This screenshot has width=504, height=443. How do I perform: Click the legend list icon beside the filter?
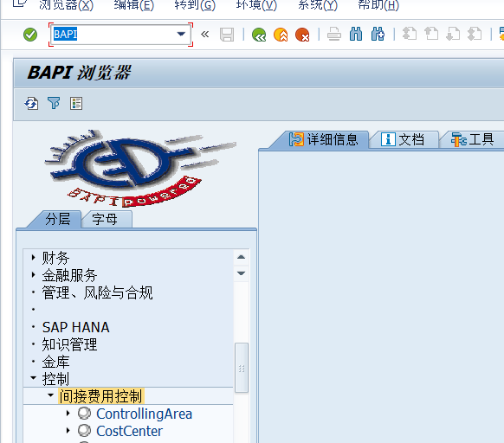[x=76, y=104]
